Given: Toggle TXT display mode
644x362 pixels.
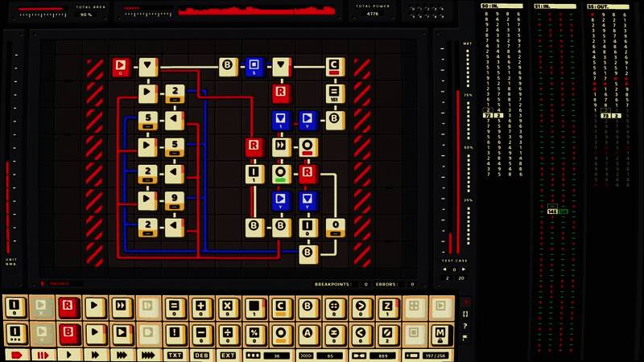Looking at the screenshot, I should point(175,355).
